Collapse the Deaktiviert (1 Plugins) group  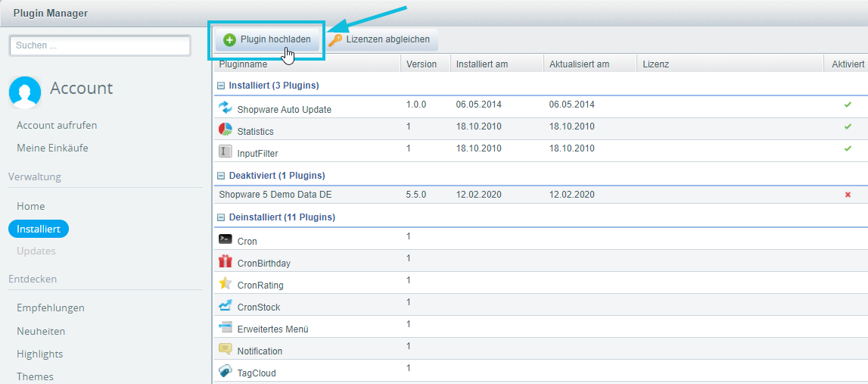coord(221,176)
